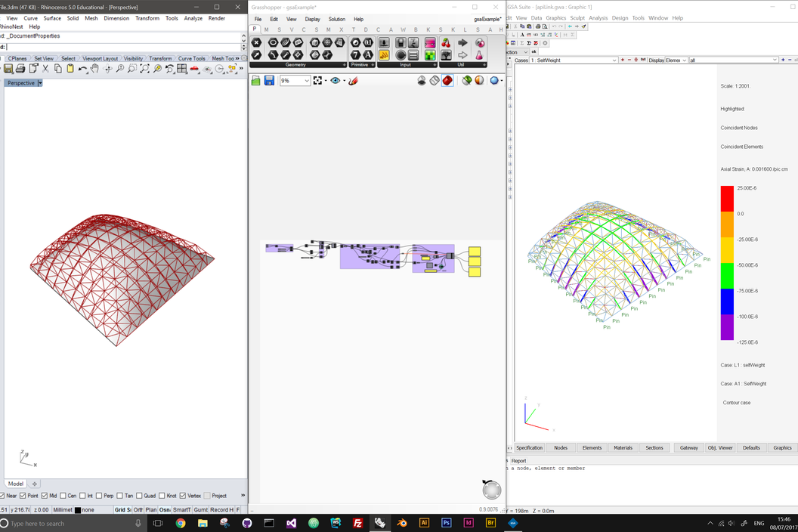The height and width of the screenshot is (532, 798).
Task: Click the Four Viewports layout icon in Rhino
Action: click(182, 69)
